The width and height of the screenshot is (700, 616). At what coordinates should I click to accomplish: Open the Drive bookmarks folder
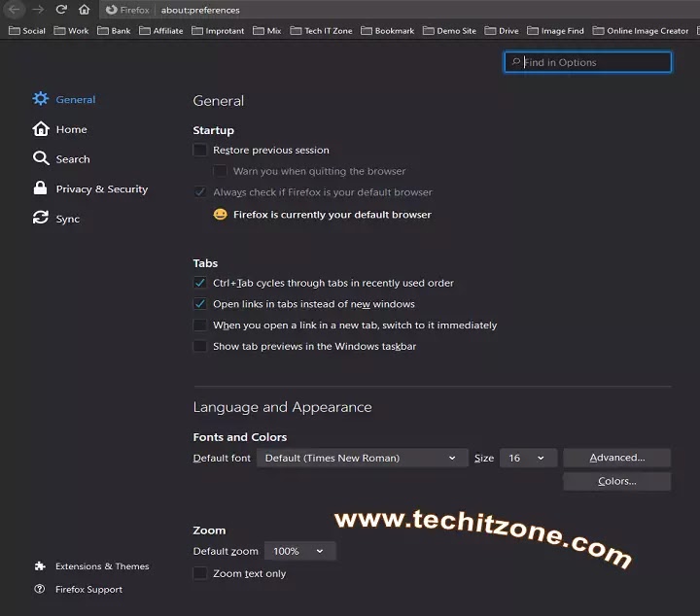point(502,31)
